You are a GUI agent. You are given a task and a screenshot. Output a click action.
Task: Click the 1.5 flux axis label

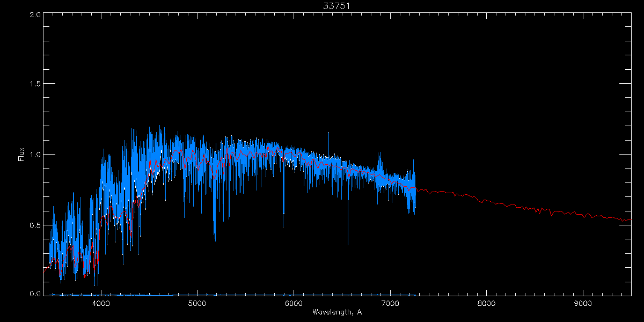click(x=35, y=84)
